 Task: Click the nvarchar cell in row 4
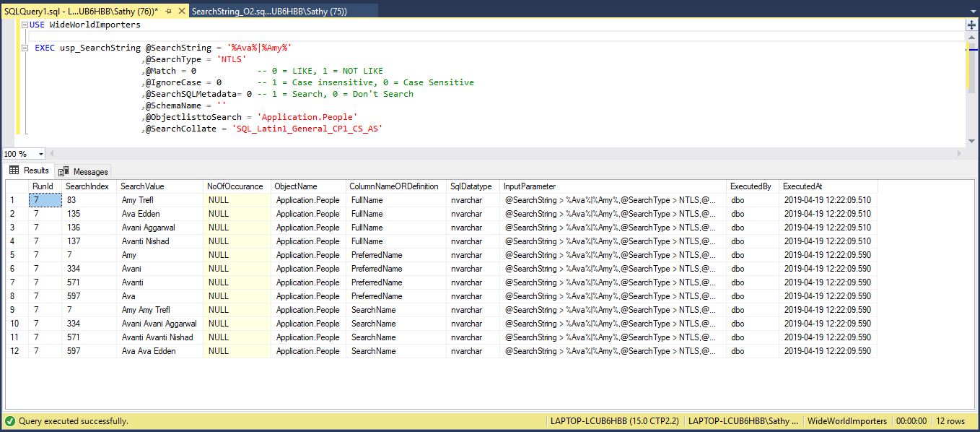click(x=473, y=241)
